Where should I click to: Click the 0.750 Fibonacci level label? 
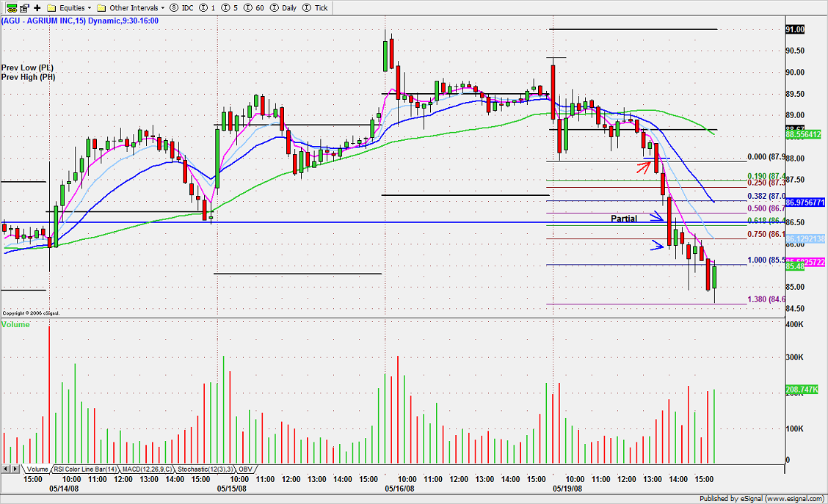(766, 234)
